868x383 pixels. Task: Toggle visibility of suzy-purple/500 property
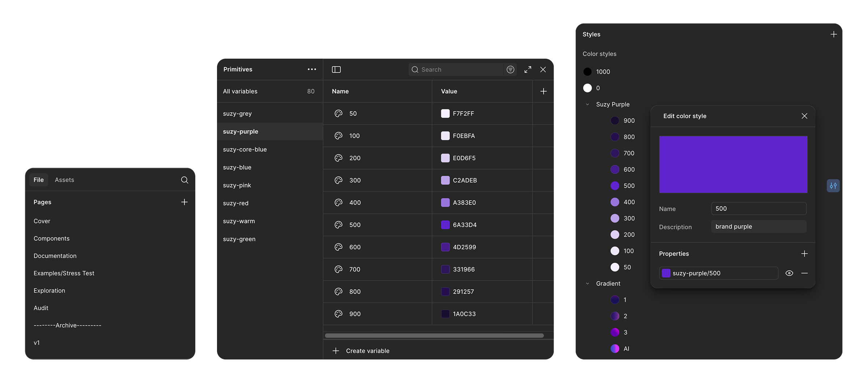790,273
